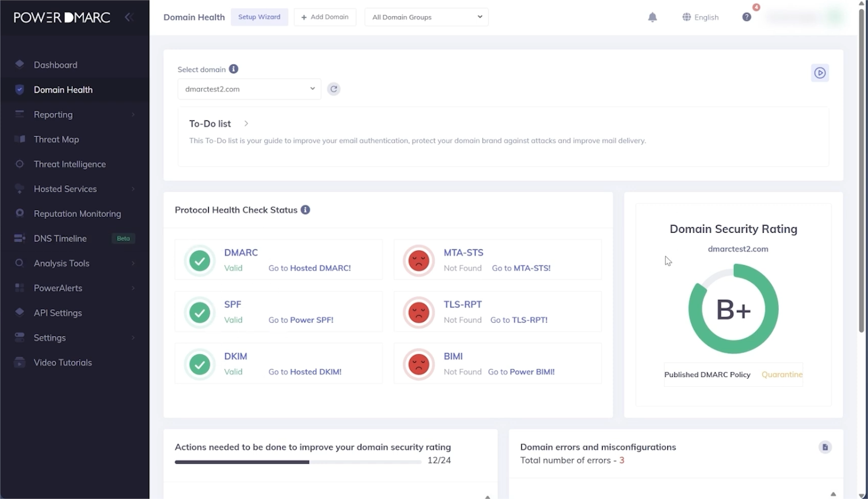This screenshot has width=868, height=499.
Task: Click the Add Domain button
Action: point(325,17)
